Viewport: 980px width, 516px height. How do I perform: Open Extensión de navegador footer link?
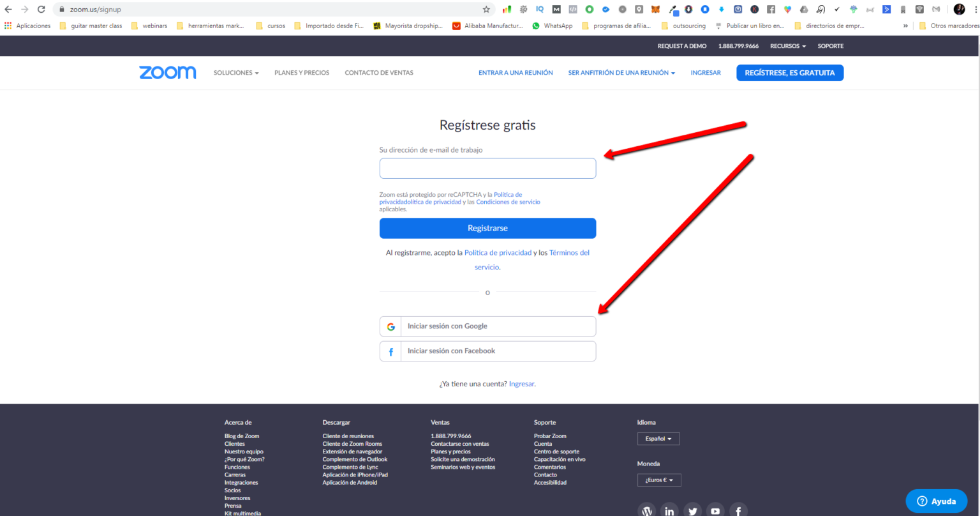pos(352,451)
